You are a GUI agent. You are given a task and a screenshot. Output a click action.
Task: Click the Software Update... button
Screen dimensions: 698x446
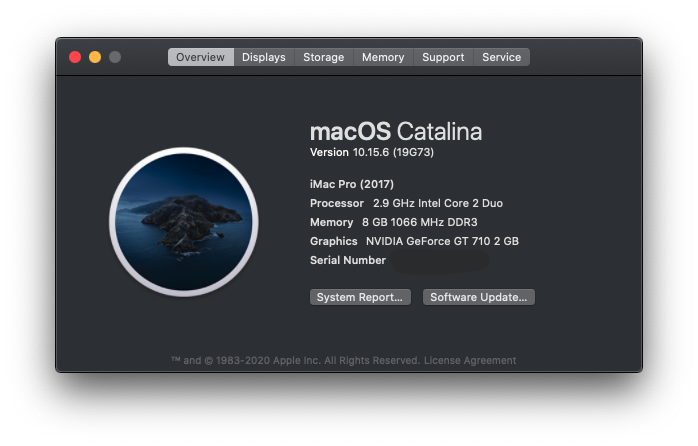tap(479, 297)
